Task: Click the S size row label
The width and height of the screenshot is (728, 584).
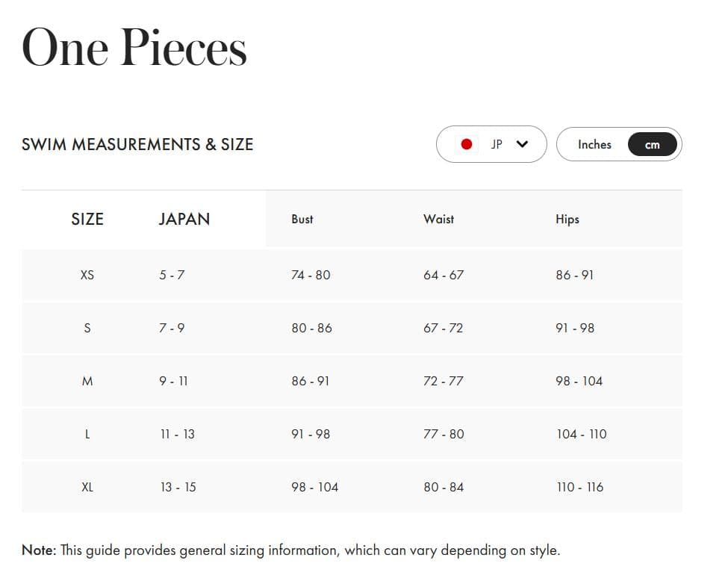Action: [87, 328]
